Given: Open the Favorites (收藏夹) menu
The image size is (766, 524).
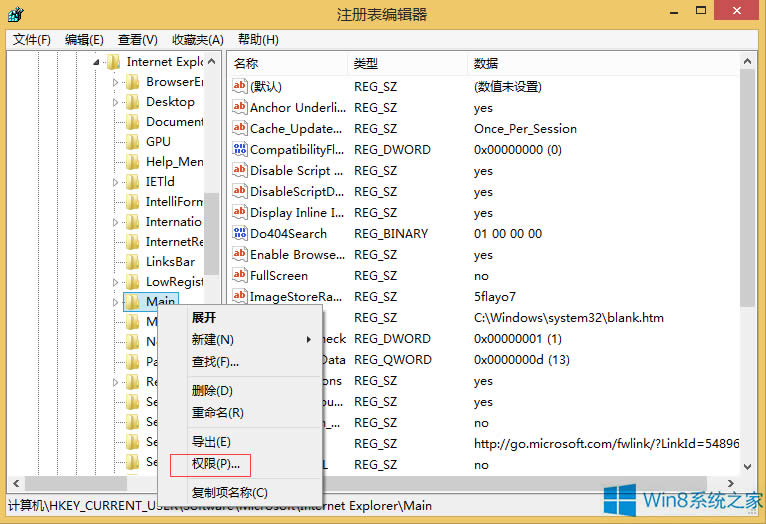Looking at the screenshot, I should [x=197, y=40].
